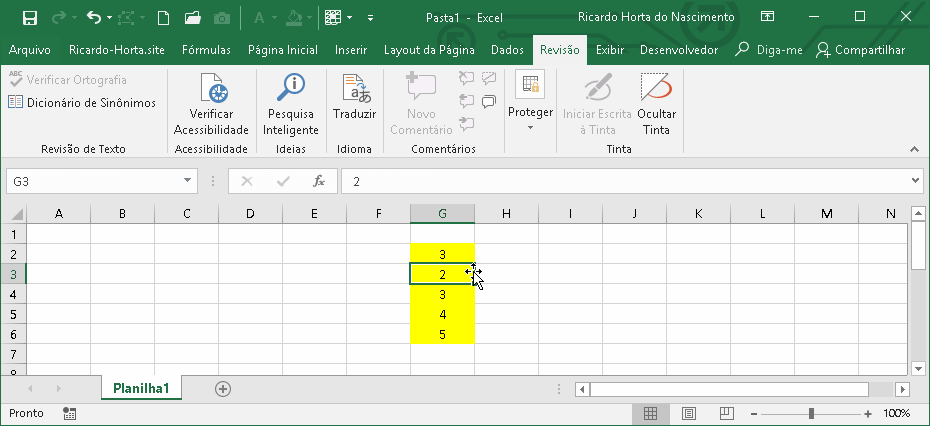Screen dimensions: 930x426
Task: Select cell G6 containing 5
Action: [x=442, y=334]
